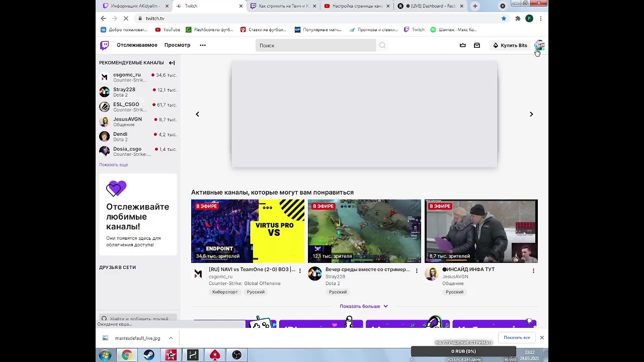The width and height of the screenshot is (644, 362).
Task: Bookmark this page with star icon
Action: tap(504, 19)
